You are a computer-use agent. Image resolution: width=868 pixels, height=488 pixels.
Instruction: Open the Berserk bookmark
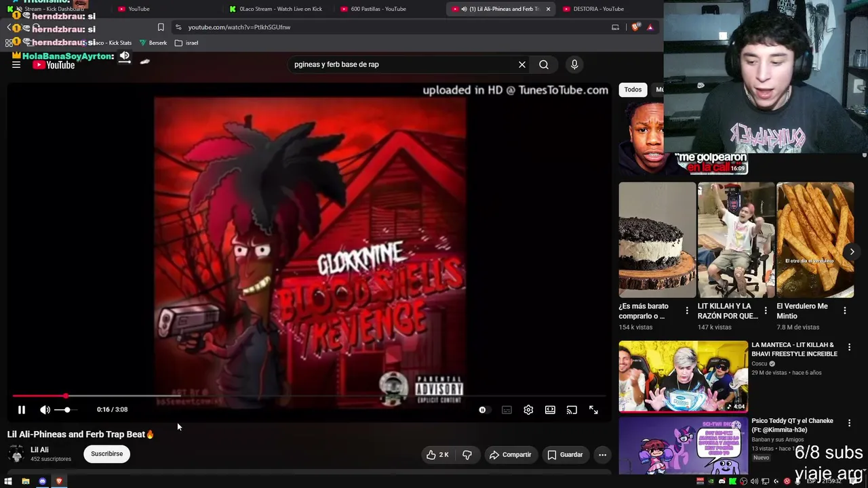(x=153, y=43)
